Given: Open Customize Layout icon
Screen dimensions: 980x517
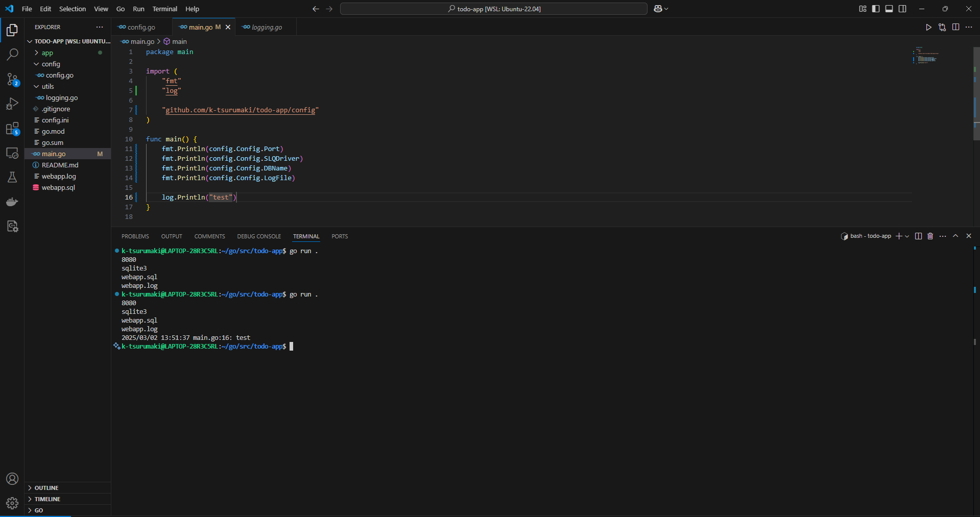Looking at the screenshot, I should (863, 9).
